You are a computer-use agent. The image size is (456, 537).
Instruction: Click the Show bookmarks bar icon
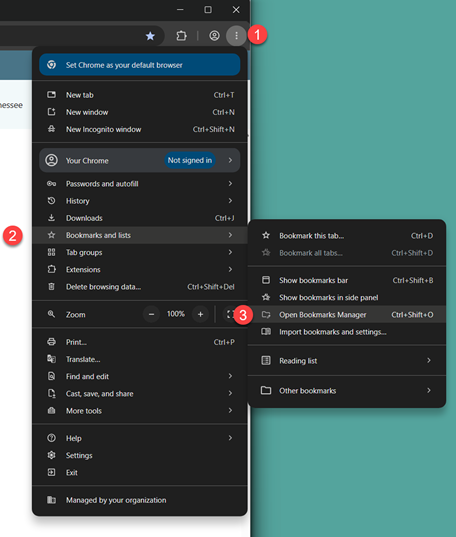click(266, 280)
